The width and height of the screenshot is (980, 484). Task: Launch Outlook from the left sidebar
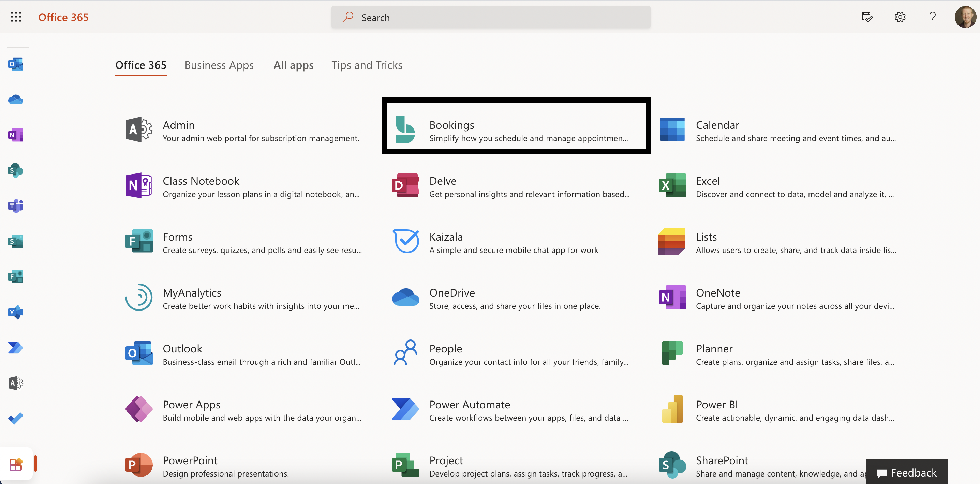point(16,64)
